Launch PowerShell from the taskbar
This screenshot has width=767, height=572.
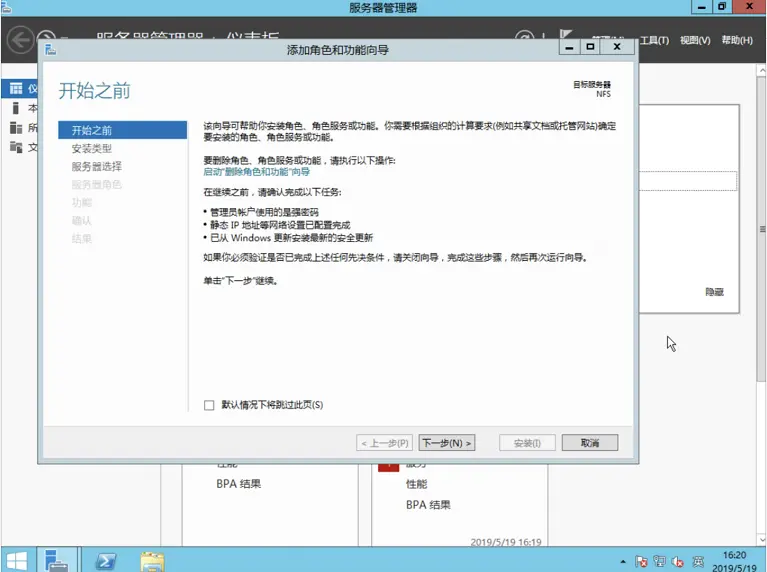[x=105, y=561]
